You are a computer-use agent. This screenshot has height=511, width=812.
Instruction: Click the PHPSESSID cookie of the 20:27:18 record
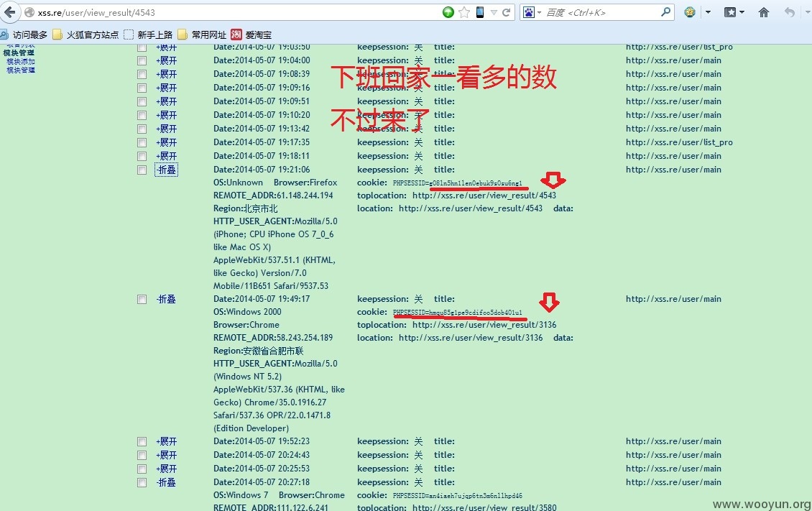coord(457,496)
